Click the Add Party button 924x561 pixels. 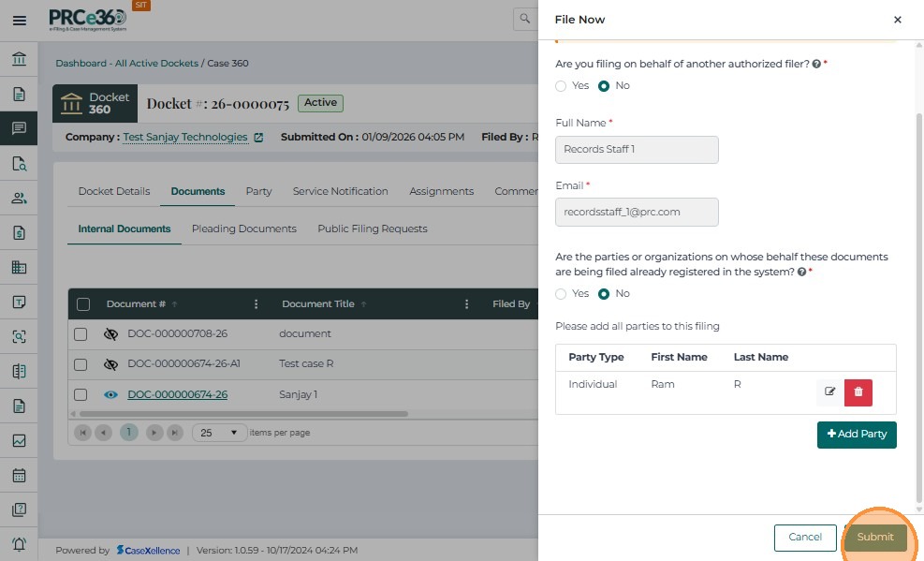coord(857,435)
